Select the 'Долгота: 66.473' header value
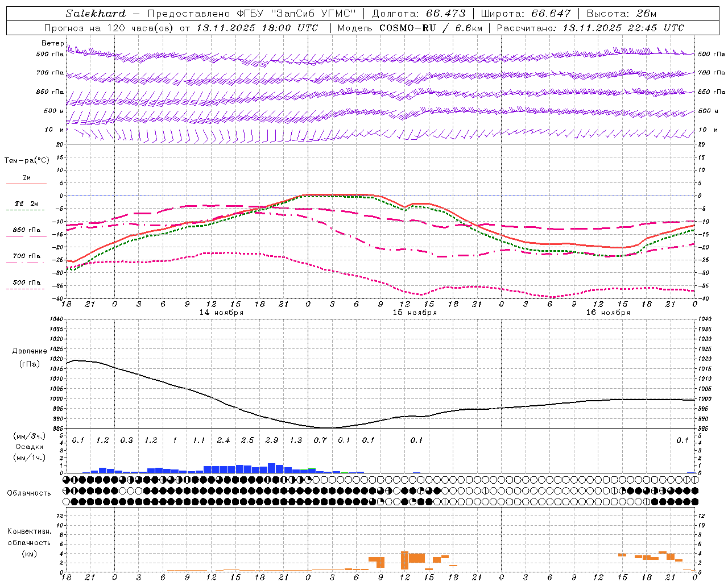This screenshot has width=728, height=582. pyautogui.click(x=418, y=14)
